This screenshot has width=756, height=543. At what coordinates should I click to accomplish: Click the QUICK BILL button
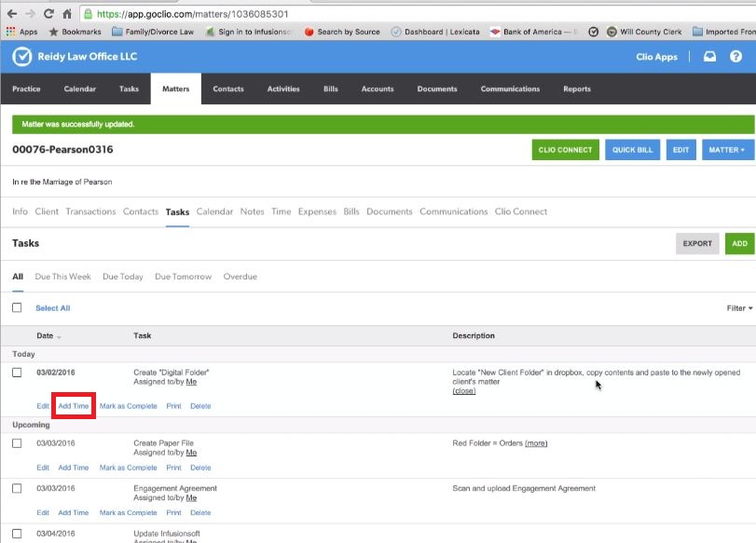coord(632,149)
